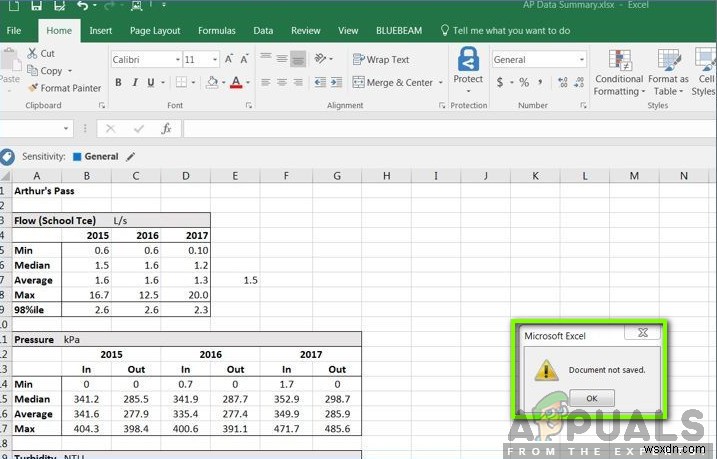717x459 pixels.
Task: Open Conditional Formatting menu
Action: (619, 73)
